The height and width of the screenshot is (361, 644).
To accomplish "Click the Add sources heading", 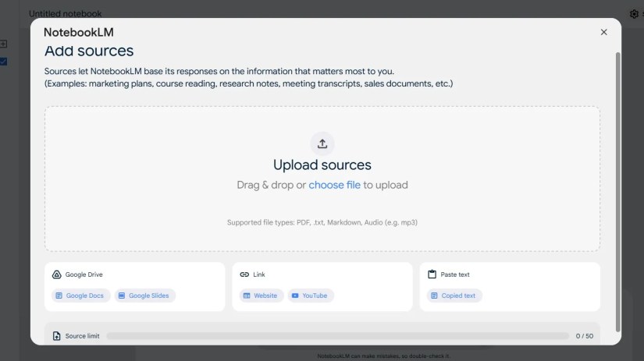I will coord(89,51).
